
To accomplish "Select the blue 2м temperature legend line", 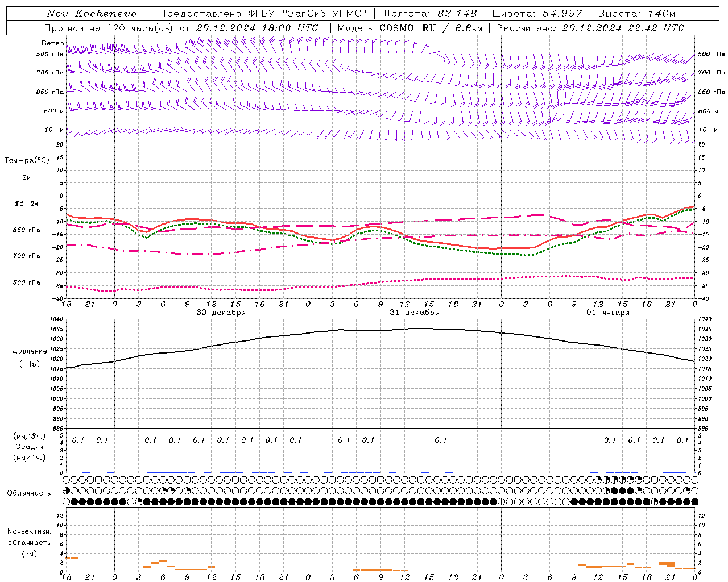I will (26, 184).
